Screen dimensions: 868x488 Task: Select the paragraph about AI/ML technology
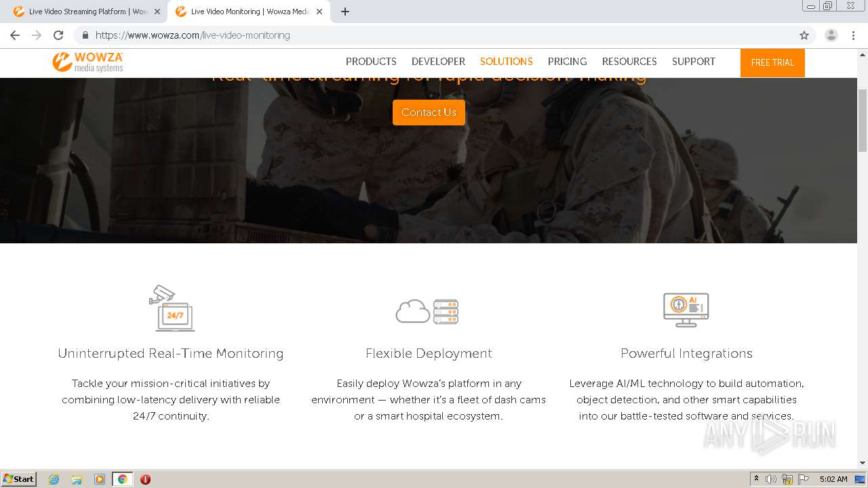point(686,400)
